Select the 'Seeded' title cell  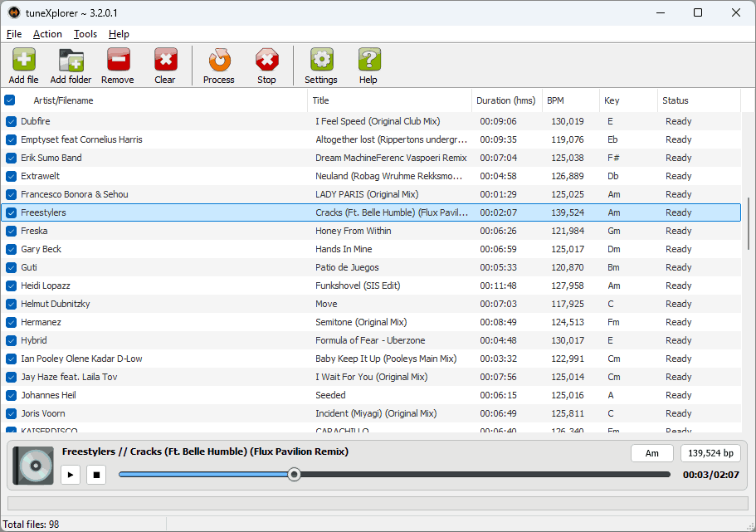point(330,396)
